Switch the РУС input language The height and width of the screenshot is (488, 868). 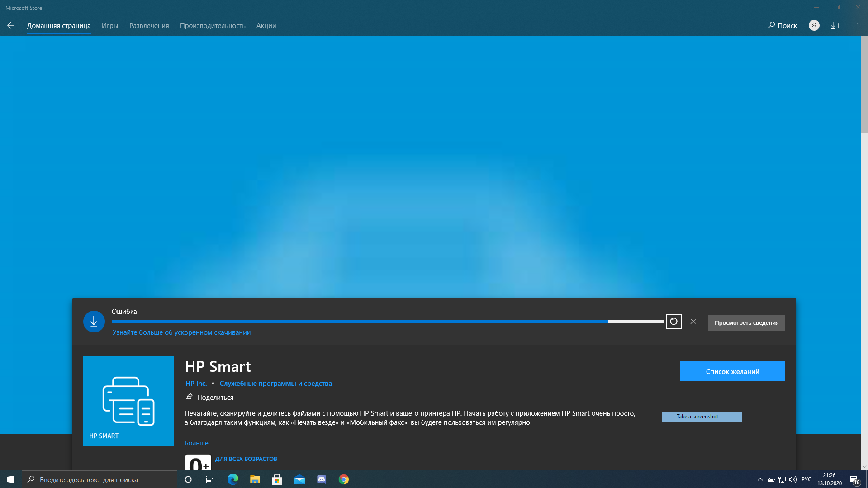pyautogui.click(x=806, y=479)
